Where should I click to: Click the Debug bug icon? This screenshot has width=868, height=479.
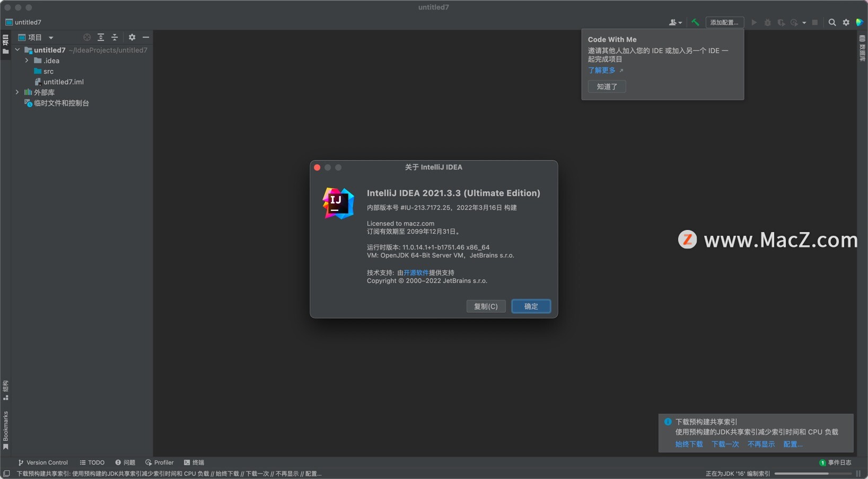(x=767, y=22)
